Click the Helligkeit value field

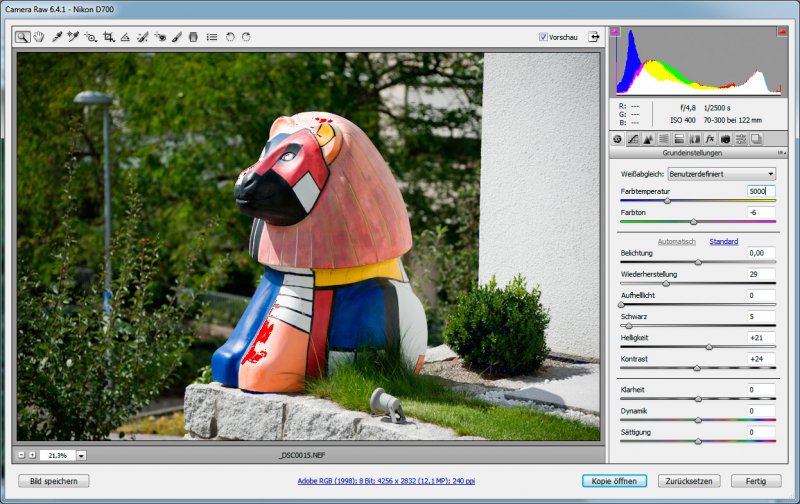tap(761, 338)
